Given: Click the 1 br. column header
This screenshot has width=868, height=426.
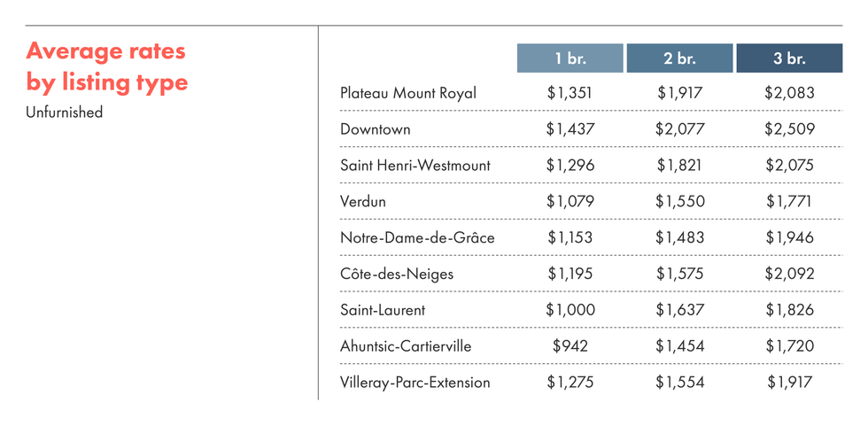Looking at the screenshot, I should click(x=570, y=58).
